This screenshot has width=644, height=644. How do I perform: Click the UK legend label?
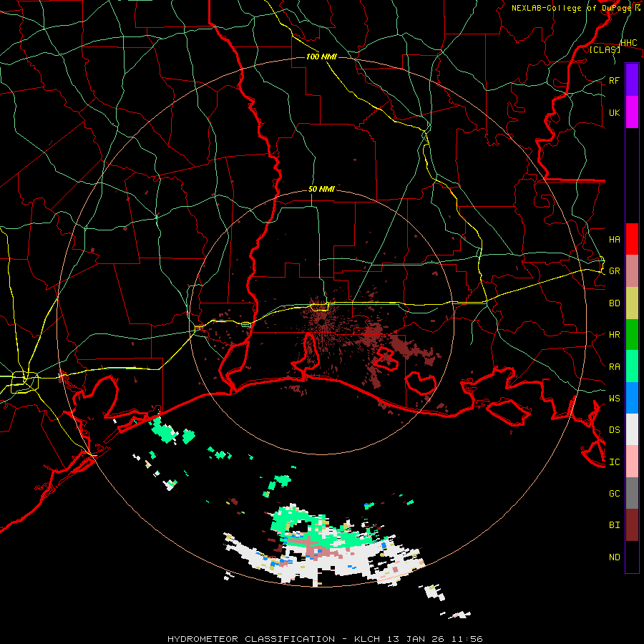pyautogui.click(x=614, y=112)
